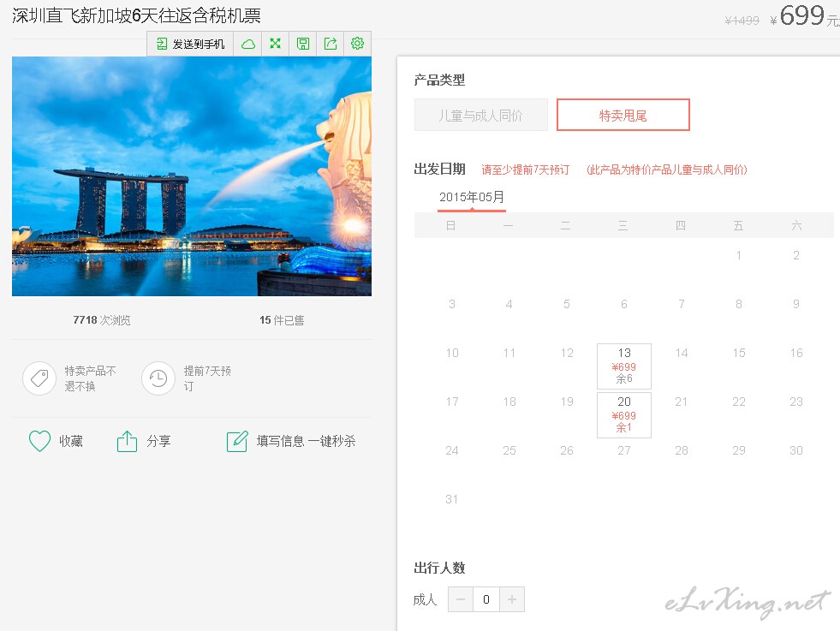Click calendar date 6

pos(624,304)
